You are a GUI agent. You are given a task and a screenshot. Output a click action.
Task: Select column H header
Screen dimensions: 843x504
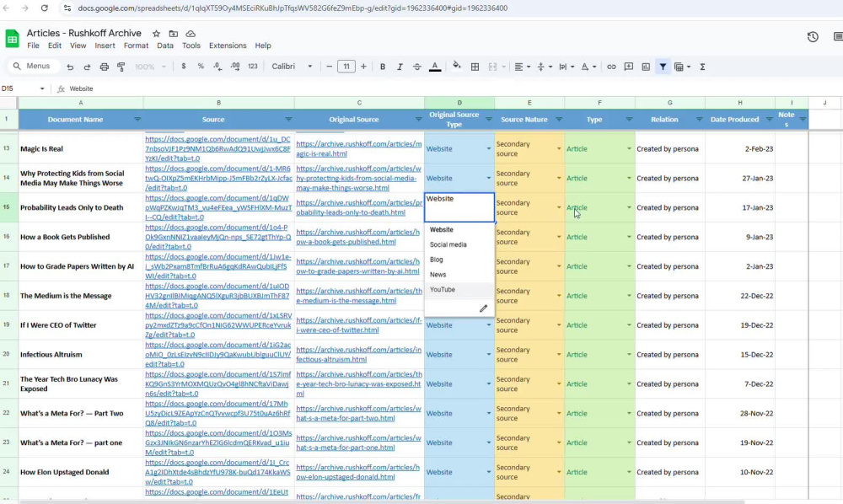pos(740,103)
